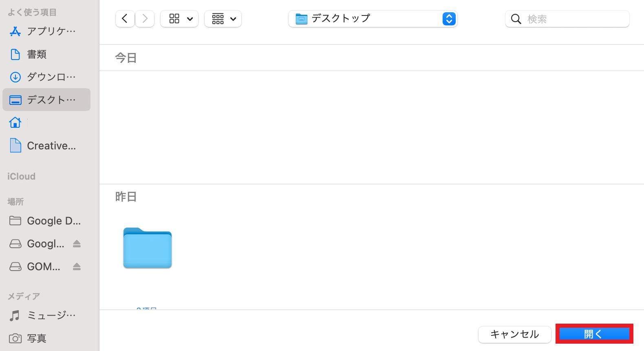The image size is (644, 351).
Task: Eject the GOM drive
Action: pos(77,267)
